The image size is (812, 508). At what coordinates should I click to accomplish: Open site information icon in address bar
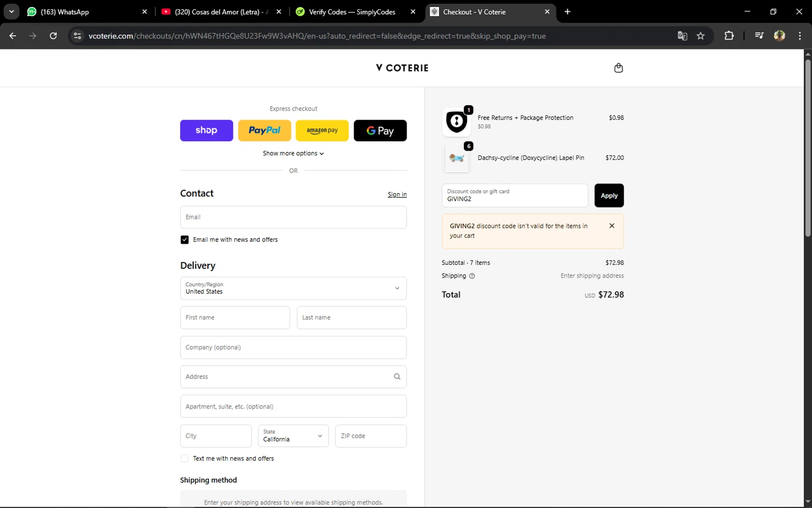(77, 36)
